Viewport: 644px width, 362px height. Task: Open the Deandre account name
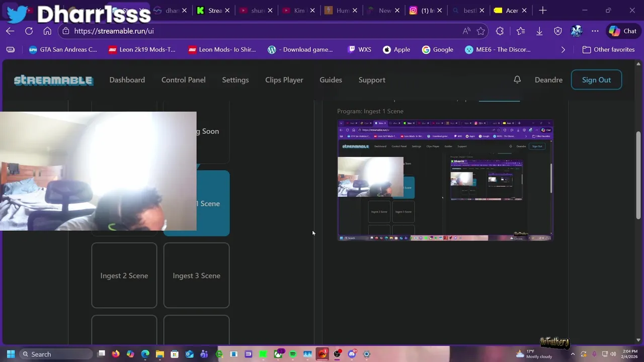pyautogui.click(x=548, y=80)
